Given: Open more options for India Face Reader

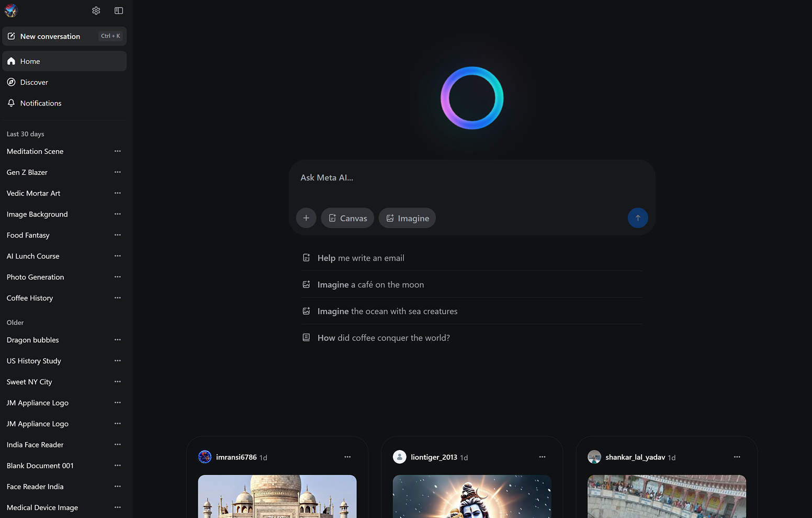Looking at the screenshot, I should tap(118, 444).
